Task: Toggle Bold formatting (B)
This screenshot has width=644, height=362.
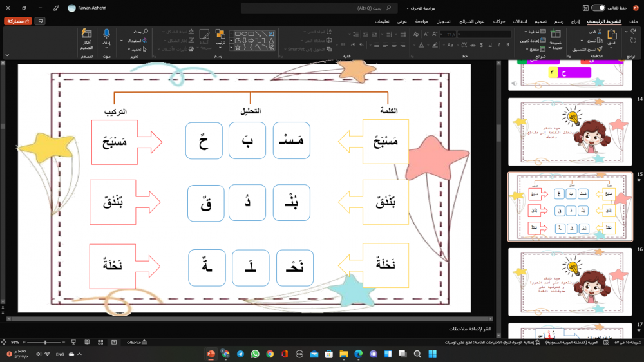Action: click(x=508, y=45)
